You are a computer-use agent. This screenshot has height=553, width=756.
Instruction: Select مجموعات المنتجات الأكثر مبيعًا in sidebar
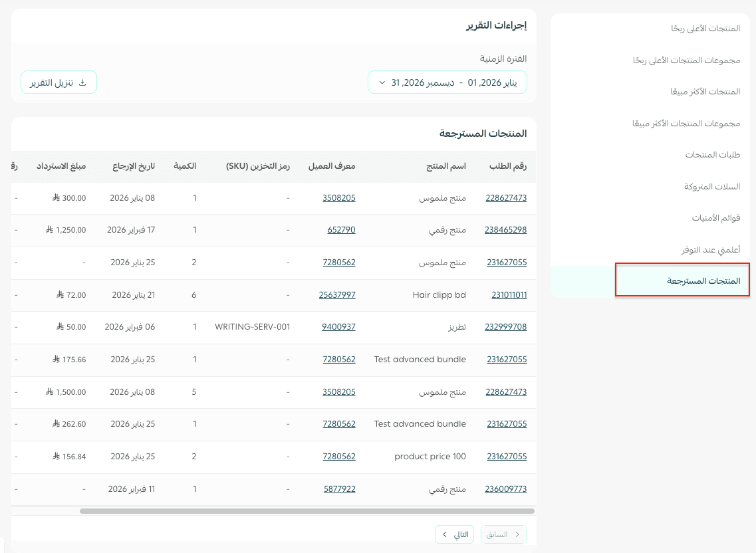pos(686,124)
